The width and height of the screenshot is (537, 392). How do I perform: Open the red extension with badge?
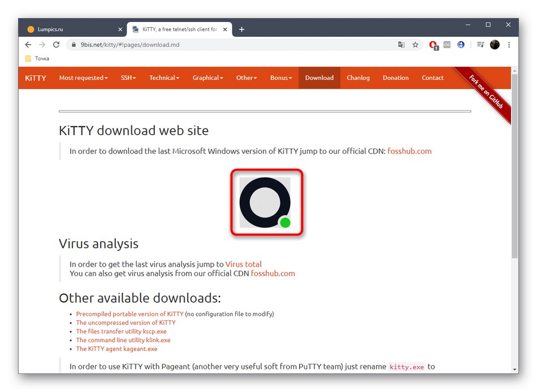434,45
